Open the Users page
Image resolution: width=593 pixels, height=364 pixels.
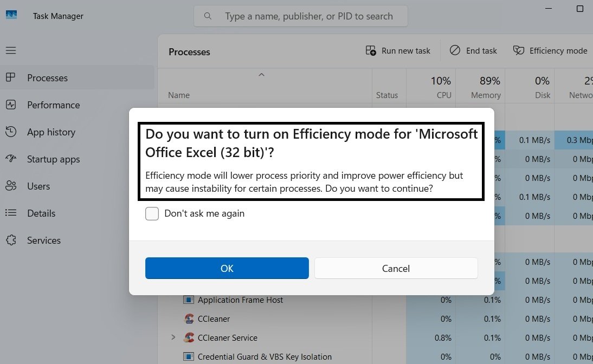tap(77, 186)
